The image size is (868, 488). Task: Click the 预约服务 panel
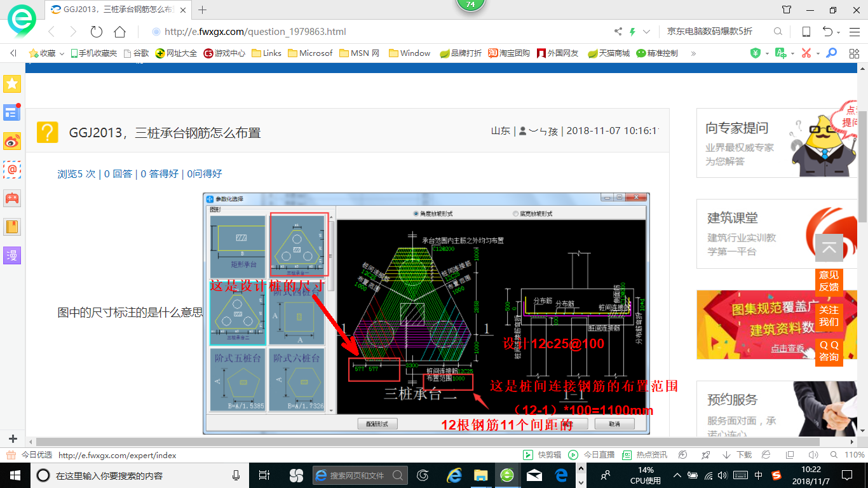click(777, 409)
